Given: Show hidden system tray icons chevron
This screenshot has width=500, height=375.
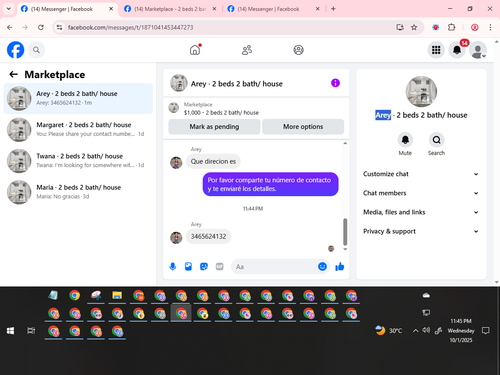Looking at the screenshot, I should point(415,331).
